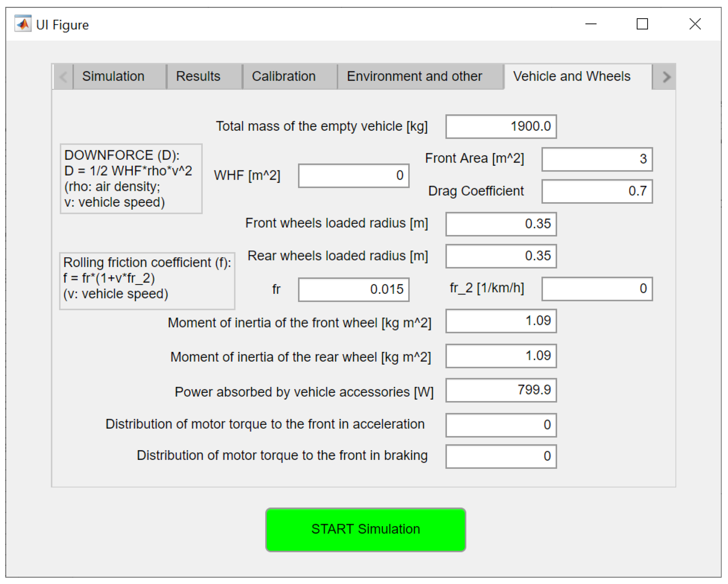Viewport: 728px width, 584px height.
Task: Edit power absorbed by accessories field
Action: 500,390
